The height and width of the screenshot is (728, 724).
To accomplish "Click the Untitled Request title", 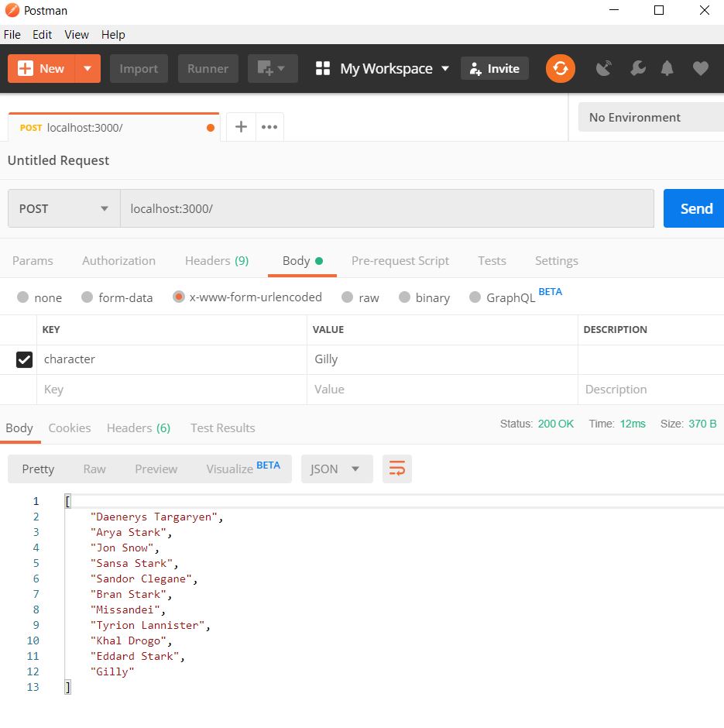I will pos(59,160).
